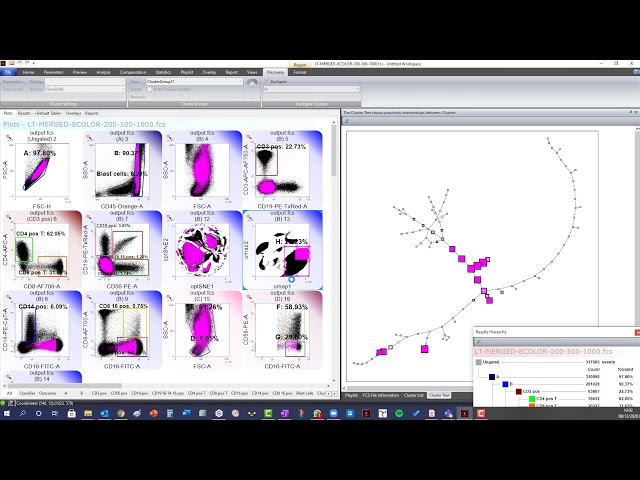Click the plots horizontal scrollbar
Screen dimensions: 640x480
[x=64, y=386]
